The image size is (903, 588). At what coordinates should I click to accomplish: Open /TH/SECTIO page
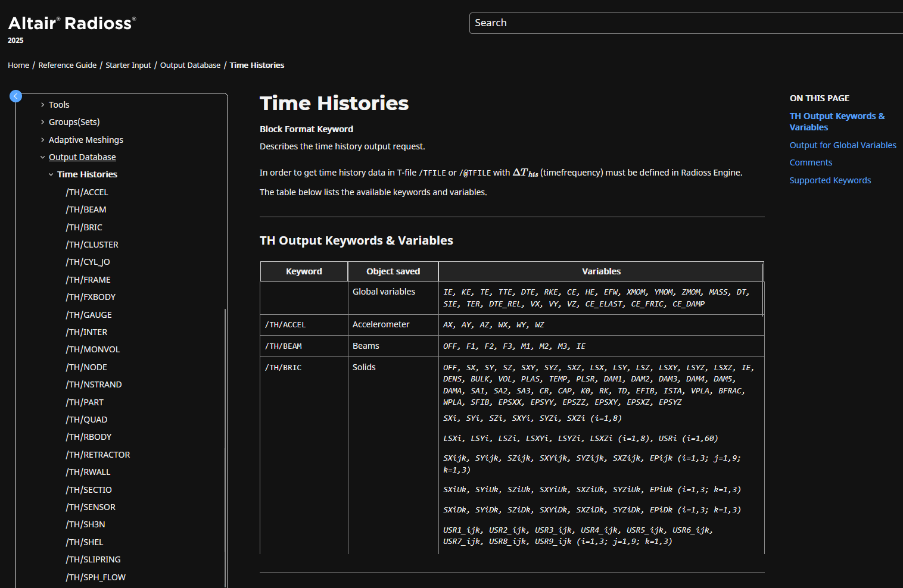[89, 490]
